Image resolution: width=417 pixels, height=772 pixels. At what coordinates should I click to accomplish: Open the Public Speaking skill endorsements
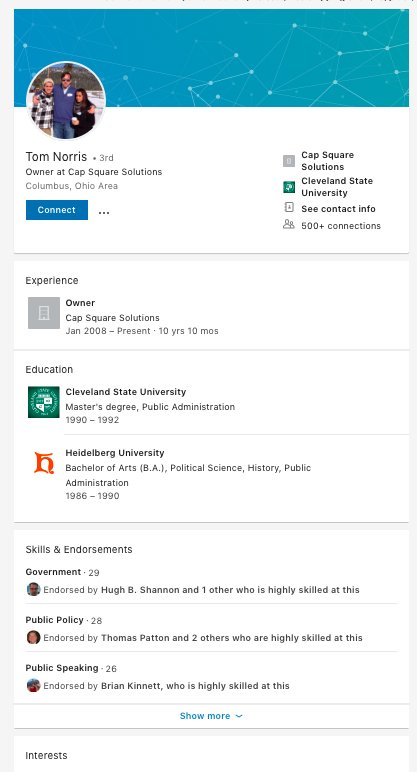(x=62, y=668)
